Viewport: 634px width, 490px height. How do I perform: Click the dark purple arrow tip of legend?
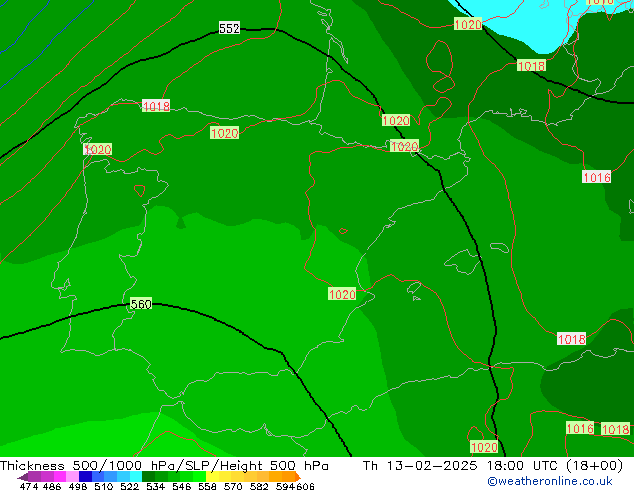click(x=23, y=477)
